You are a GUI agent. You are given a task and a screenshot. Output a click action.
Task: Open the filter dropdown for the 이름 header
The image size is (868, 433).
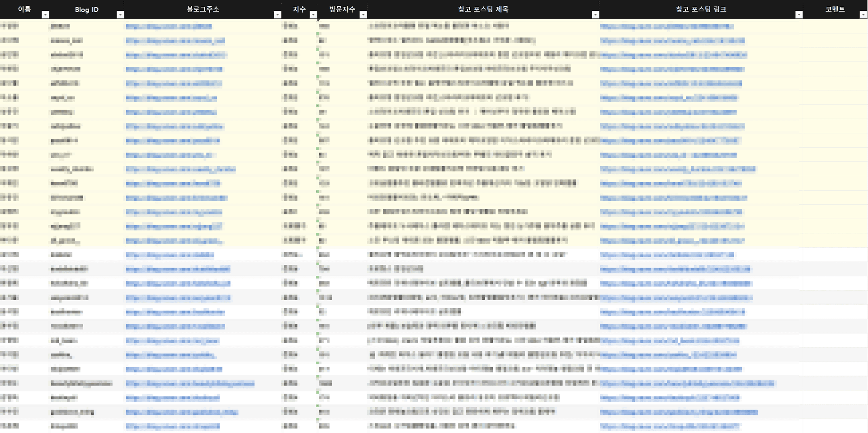45,14
